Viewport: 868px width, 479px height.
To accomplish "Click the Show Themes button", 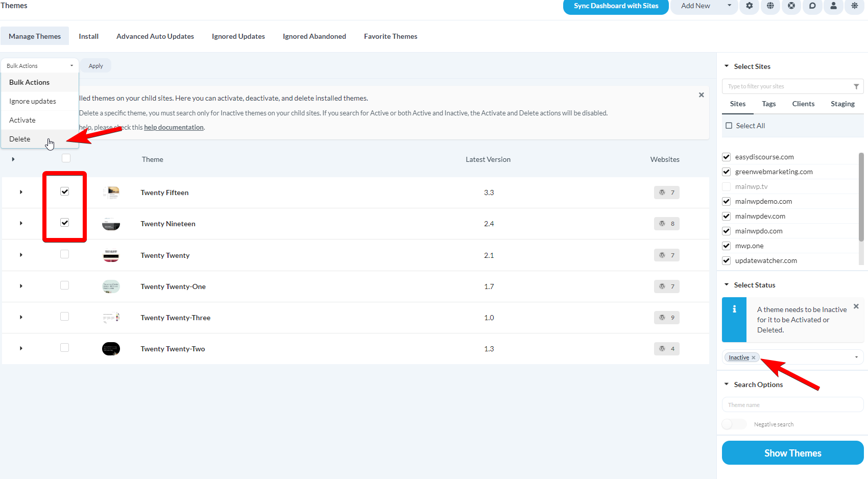I will tap(792, 452).
